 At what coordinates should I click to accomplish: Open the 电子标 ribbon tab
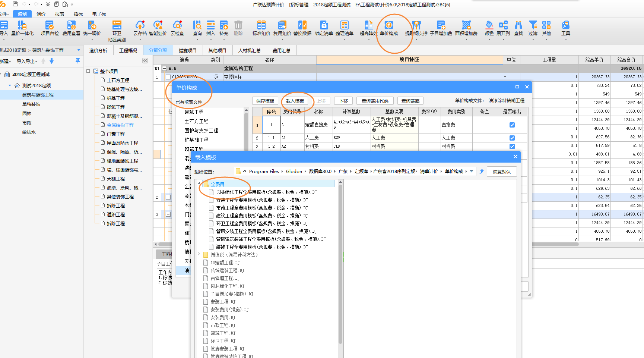coord(99,14)
